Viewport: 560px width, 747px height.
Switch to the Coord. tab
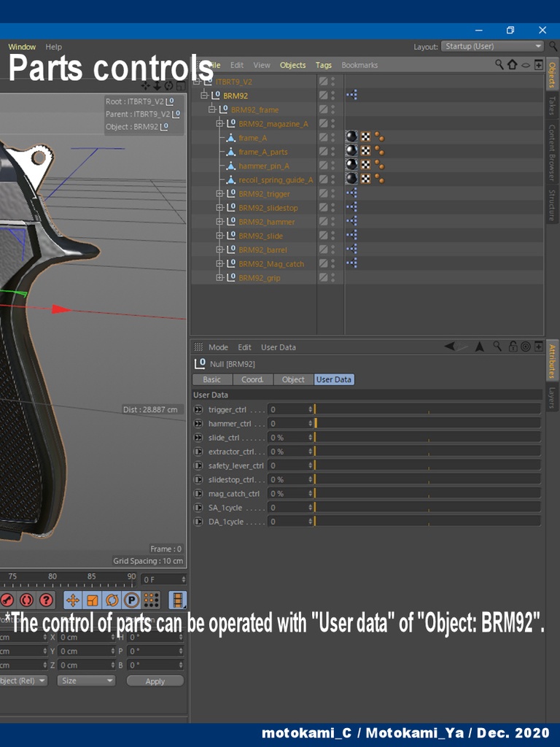(252, 379)
